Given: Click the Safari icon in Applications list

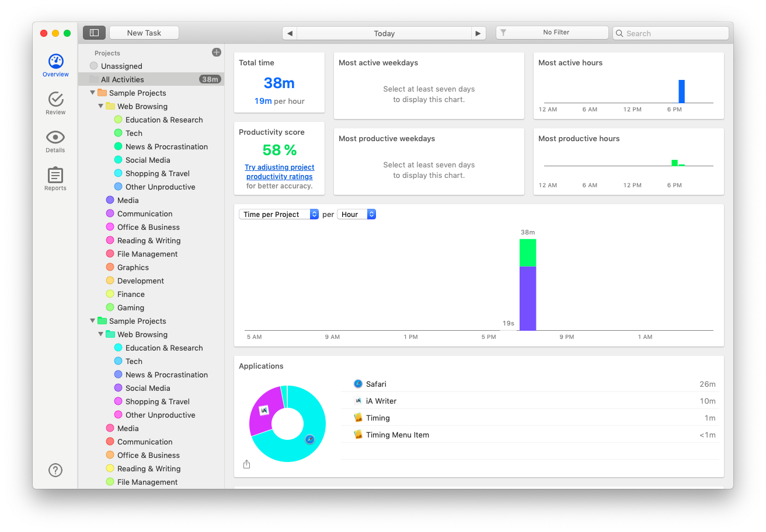Looking at the screenshot, I should (x=358, y=384).
